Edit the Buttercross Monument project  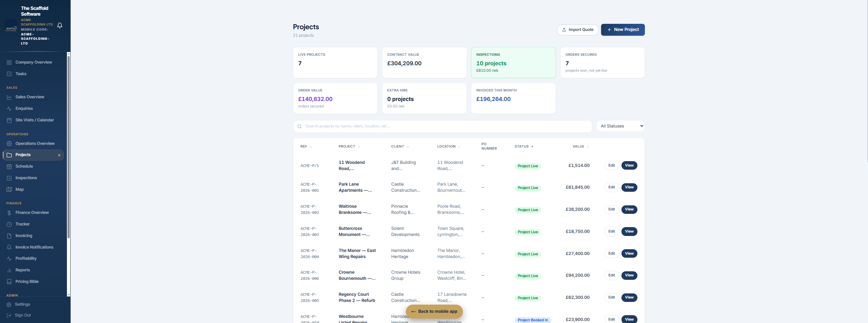click(611, 232)
